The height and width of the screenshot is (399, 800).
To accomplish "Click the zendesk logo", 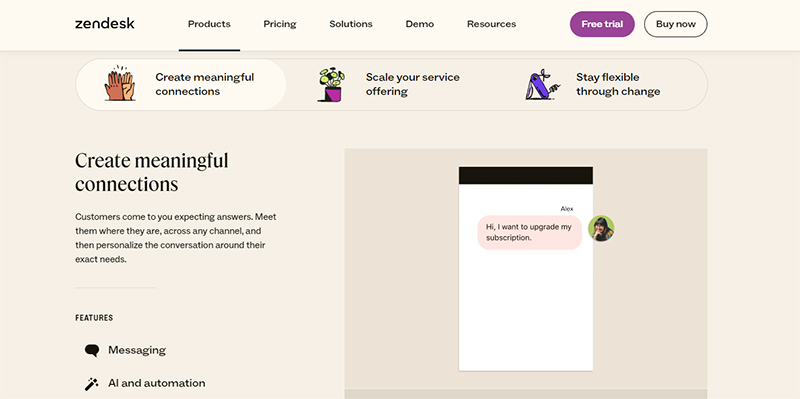I will (x=105, y=23).
